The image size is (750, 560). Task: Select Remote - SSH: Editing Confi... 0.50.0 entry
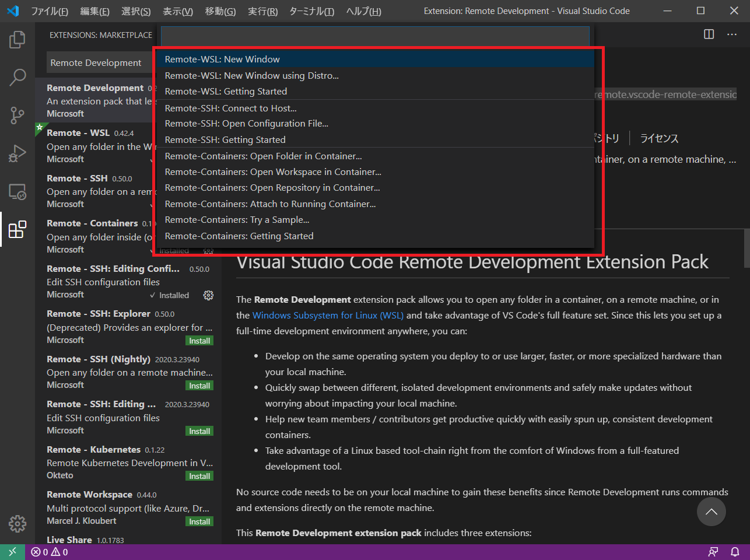(x=128, y=282)
